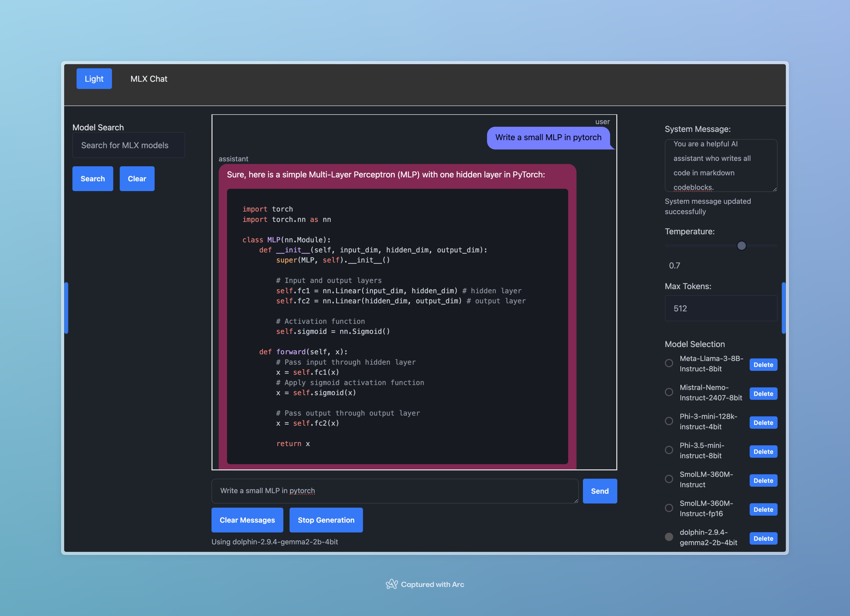Stop Generation of the response

[326, 520]
